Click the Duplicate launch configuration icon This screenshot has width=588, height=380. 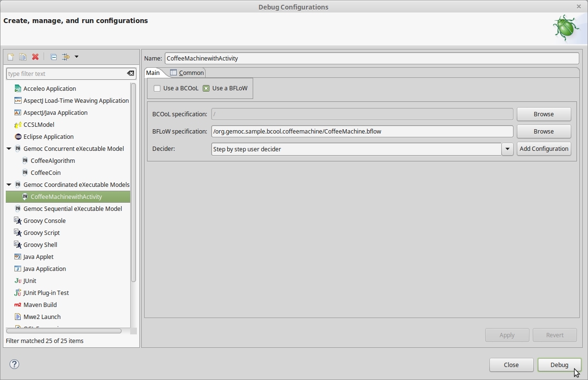point(23,57)
